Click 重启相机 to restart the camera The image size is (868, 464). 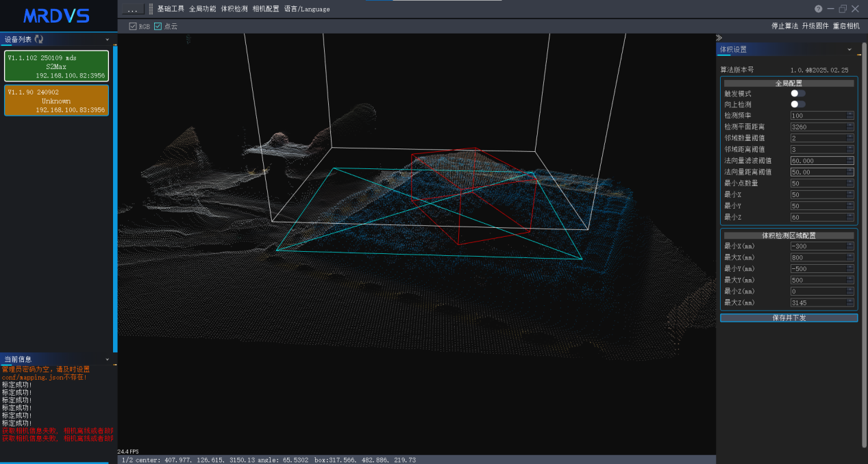(x=846, y=26)
